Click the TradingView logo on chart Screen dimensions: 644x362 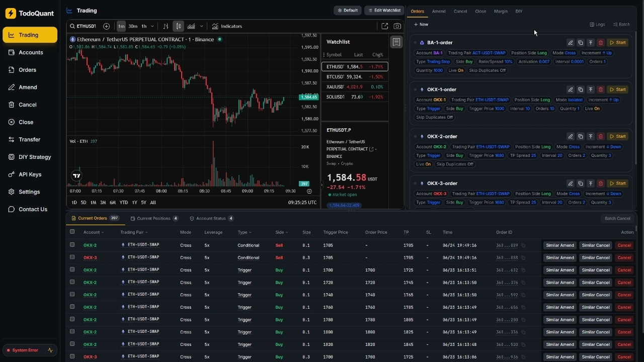point(76,175)
